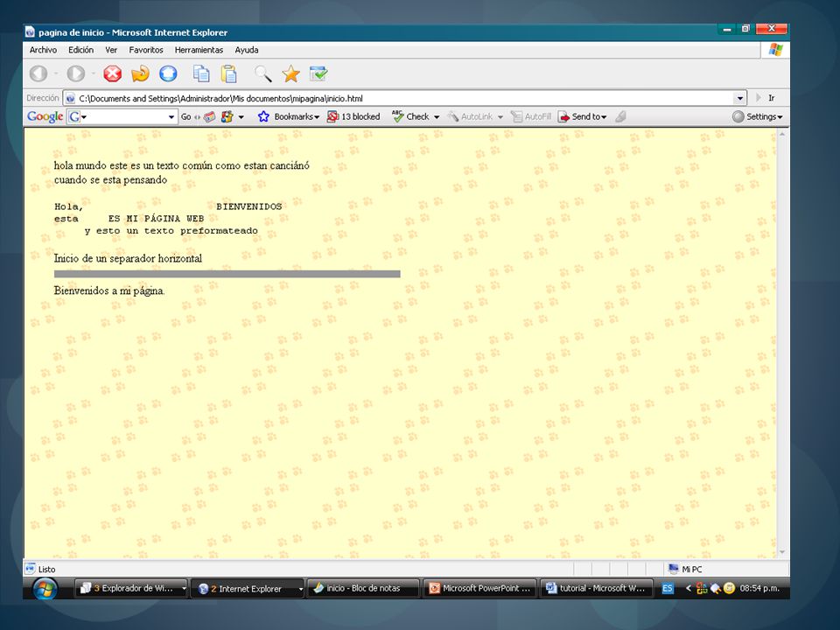
Task: Open the Check spelling dropdown arrow
Action: (437, 116)
